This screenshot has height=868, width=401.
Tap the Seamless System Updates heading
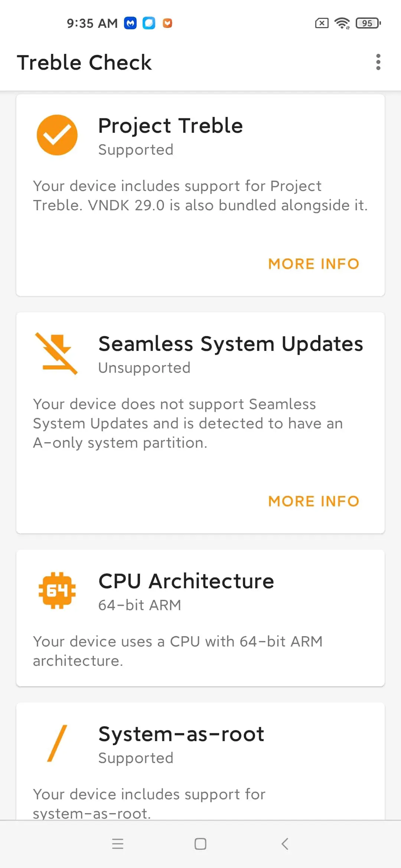[231, 344]
